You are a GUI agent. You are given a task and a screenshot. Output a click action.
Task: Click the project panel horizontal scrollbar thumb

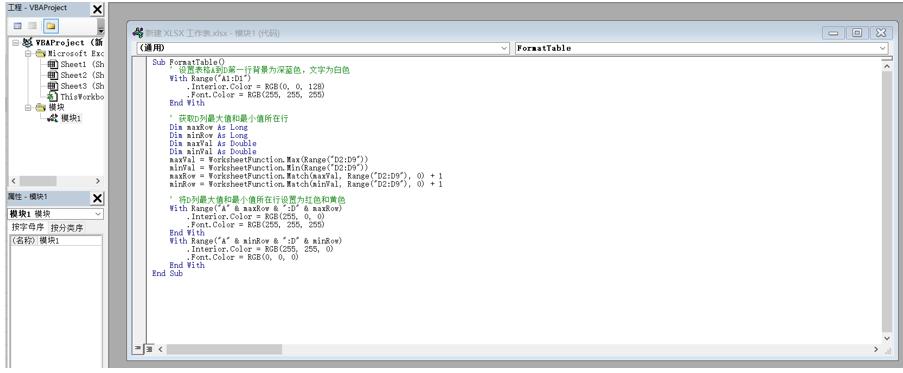click(38, 181)
